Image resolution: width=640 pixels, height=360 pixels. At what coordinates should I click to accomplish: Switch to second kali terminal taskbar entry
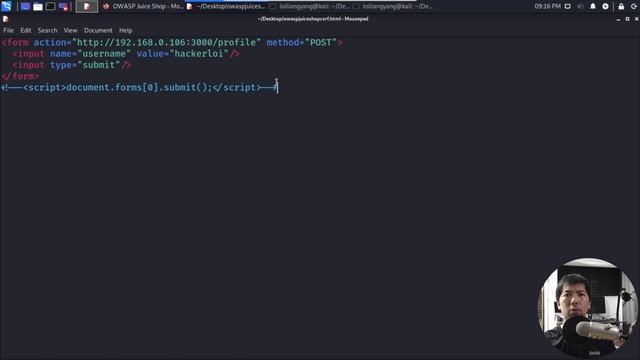392,7
